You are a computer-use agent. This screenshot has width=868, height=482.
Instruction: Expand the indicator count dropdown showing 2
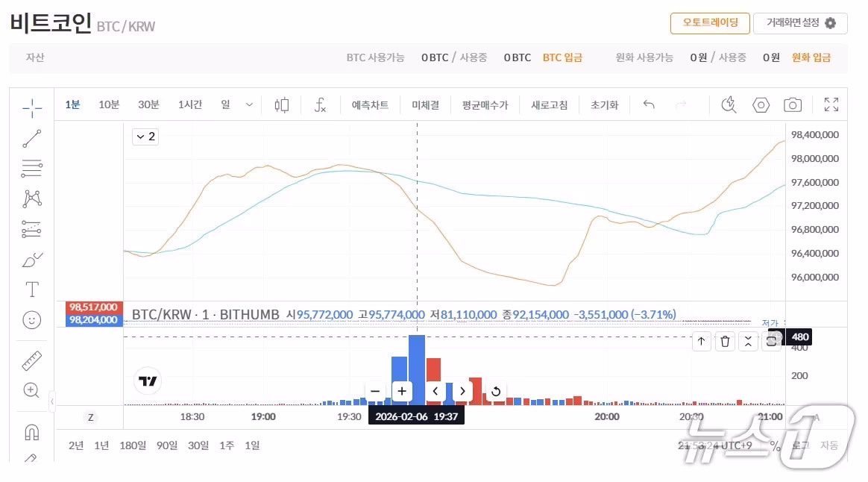145,137
